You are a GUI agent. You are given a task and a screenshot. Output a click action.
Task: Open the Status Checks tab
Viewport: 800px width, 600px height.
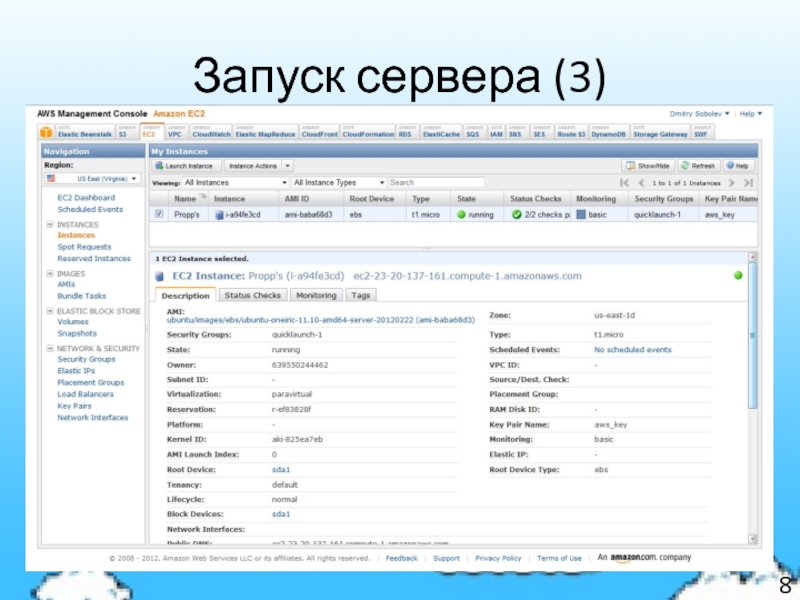(253, 295)
